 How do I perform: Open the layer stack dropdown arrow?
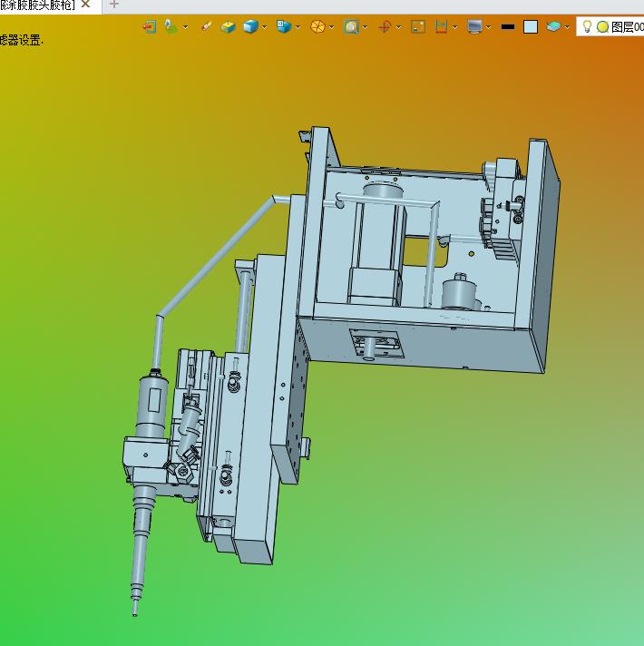[x=568, y=27]
